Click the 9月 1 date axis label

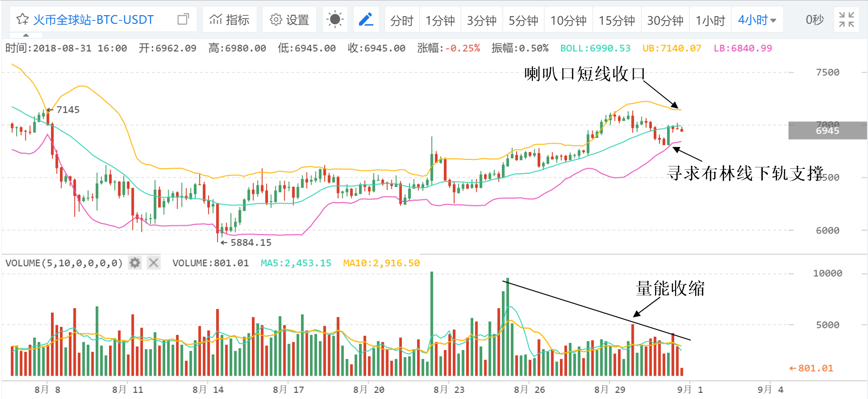click(x=690, y=389)
